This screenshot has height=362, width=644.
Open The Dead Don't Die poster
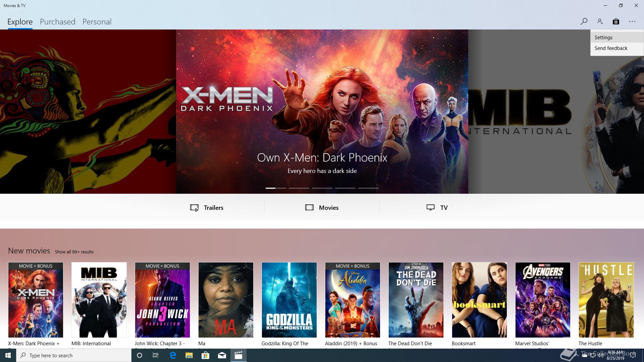tap(416, 300)
